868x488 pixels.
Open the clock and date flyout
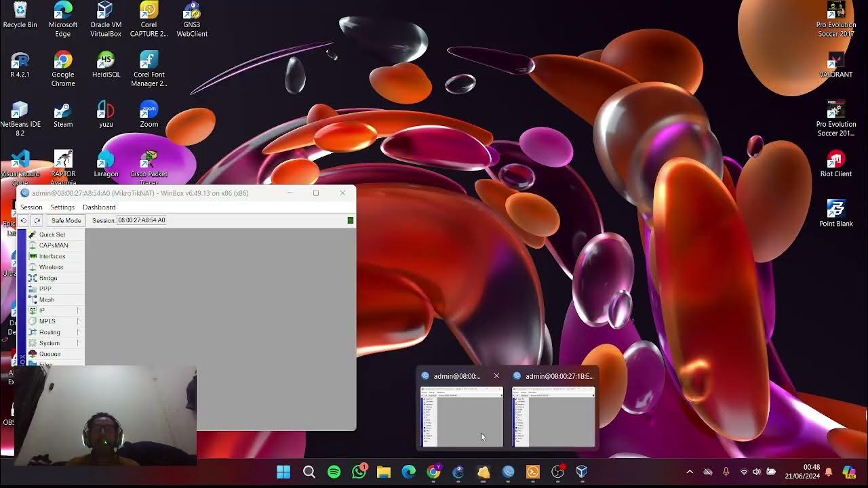click(x=804, y=472)
